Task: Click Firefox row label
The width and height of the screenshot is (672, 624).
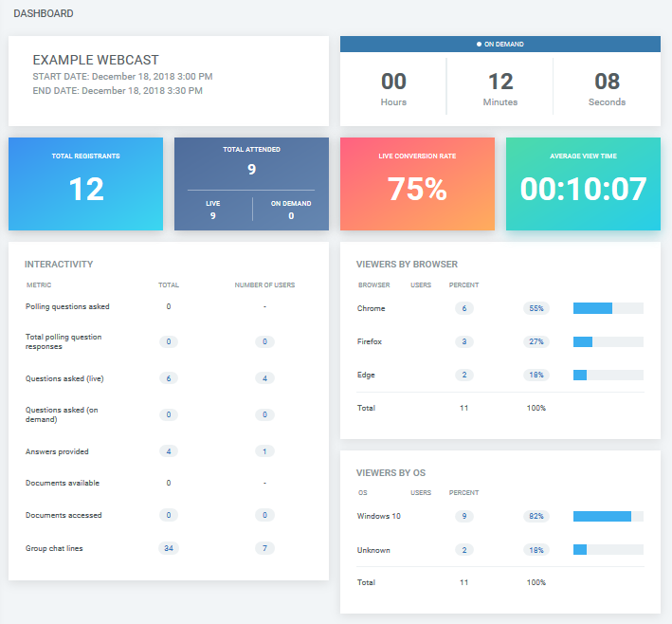Action: 370,341
